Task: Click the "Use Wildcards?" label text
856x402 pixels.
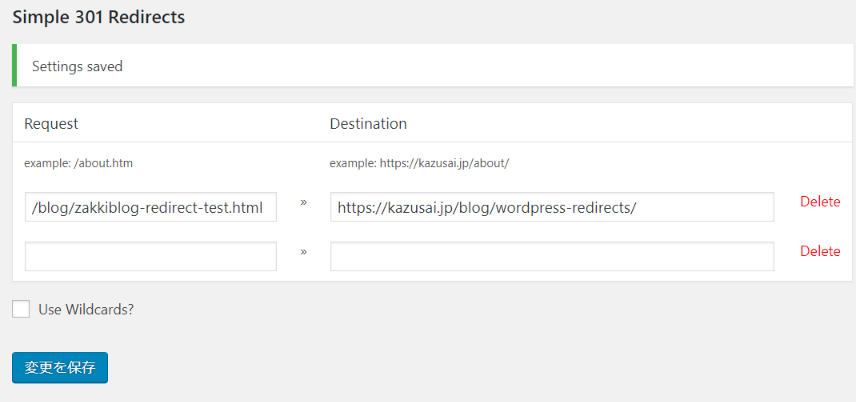Action: (x=86, y=309)
